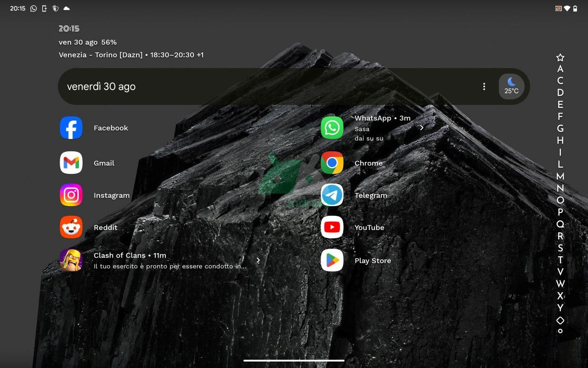Open the Facebook app icon
Screen dimensions: 588x368
[x=71, y=128]
